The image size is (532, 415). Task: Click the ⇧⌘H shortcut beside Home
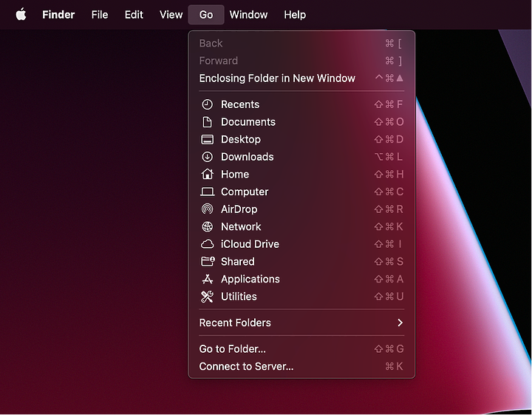tap(389, 175)
